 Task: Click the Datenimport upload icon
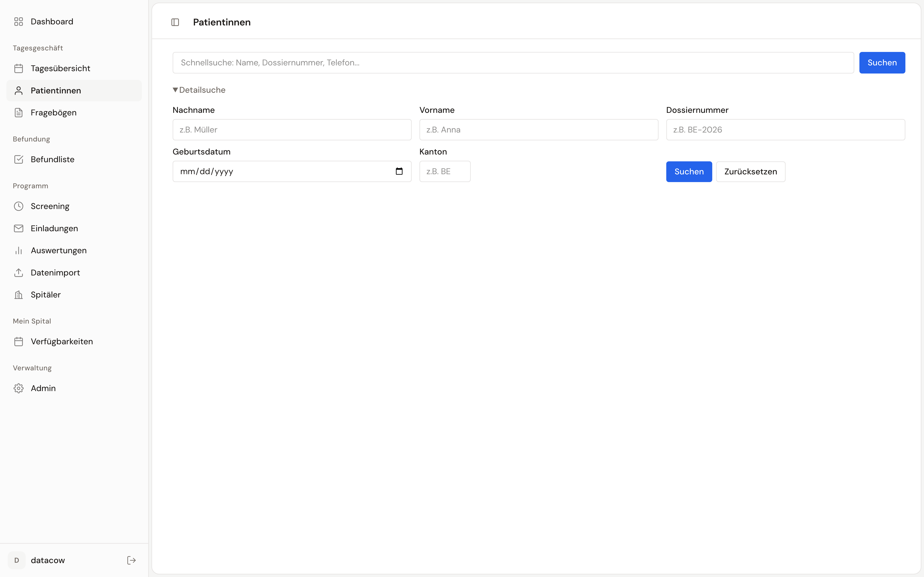tap(19, 272)
